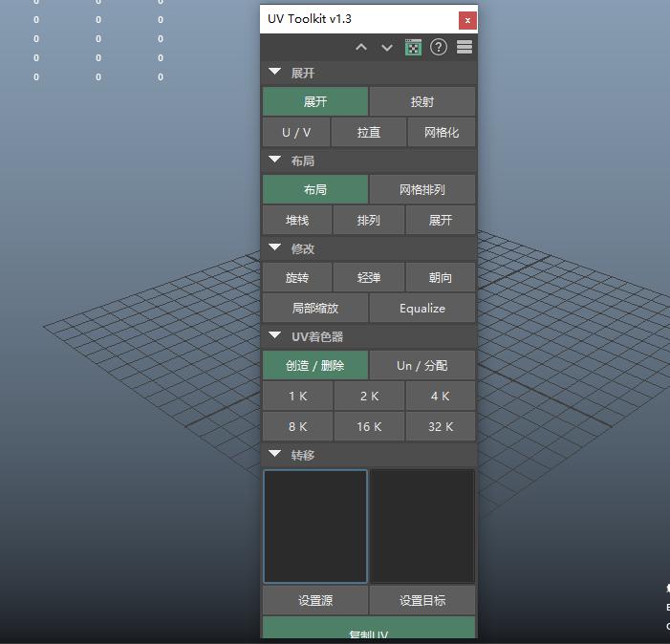Click the 设置目标 button
This screenshot has height=644, width=670.
421,601
